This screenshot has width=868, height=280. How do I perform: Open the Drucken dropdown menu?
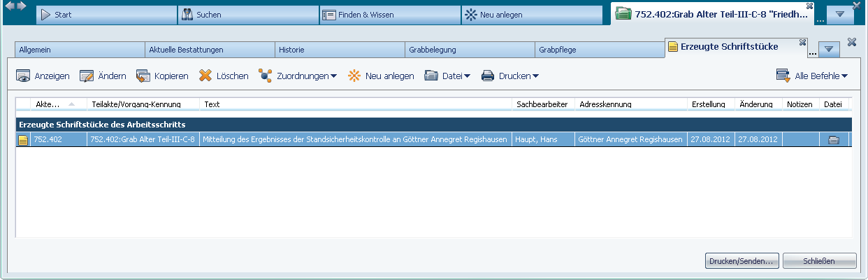tap(509, 76)
